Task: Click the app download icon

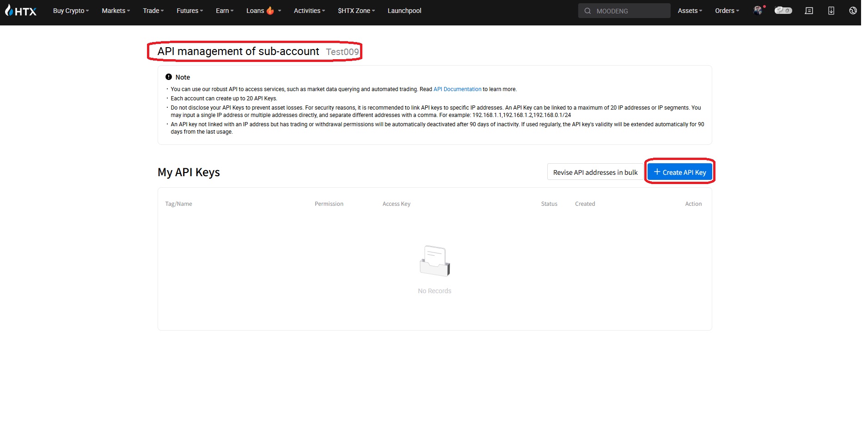Action: pyautogui.click(x=831, y=11)
